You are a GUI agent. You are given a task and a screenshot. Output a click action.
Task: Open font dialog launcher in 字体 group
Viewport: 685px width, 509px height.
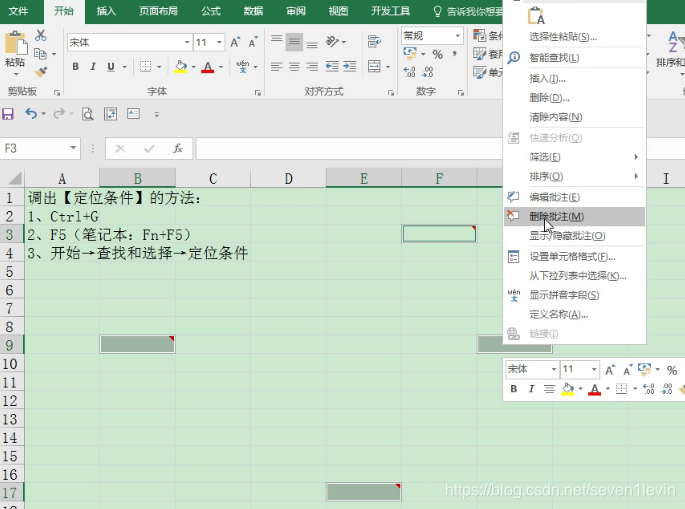(x=258, y=93)
